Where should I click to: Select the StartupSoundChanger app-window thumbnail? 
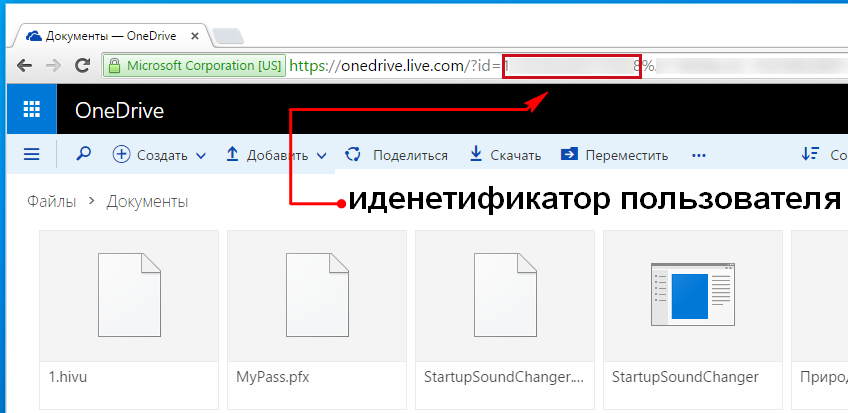tap(693, 295)
